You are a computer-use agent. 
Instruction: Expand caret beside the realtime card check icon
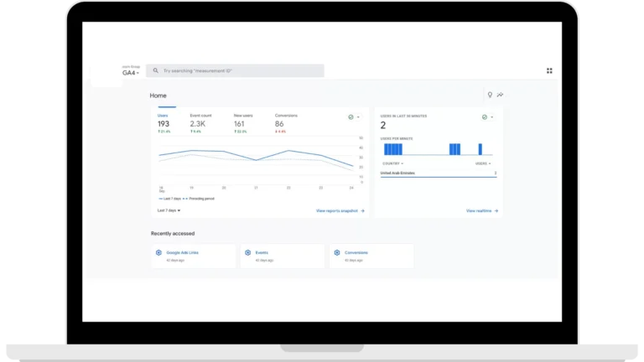pyautogui.click(x=491, y=117)
